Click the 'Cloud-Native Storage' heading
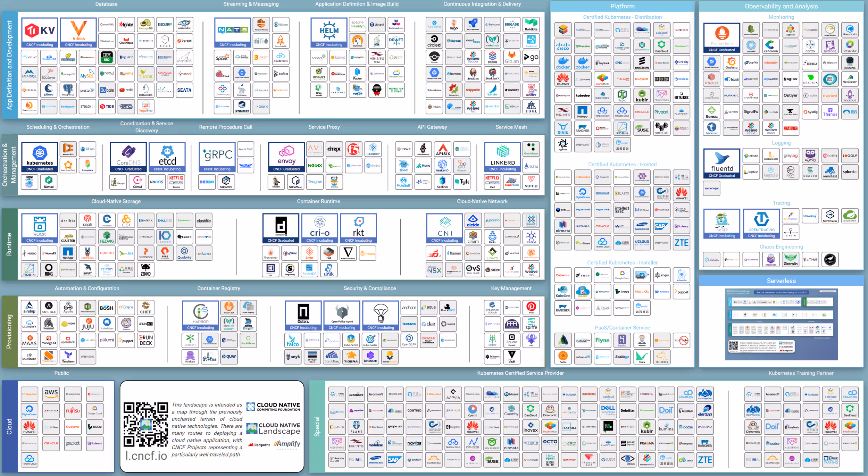Viewport: 868px width, 476px height. pos(116,201)
